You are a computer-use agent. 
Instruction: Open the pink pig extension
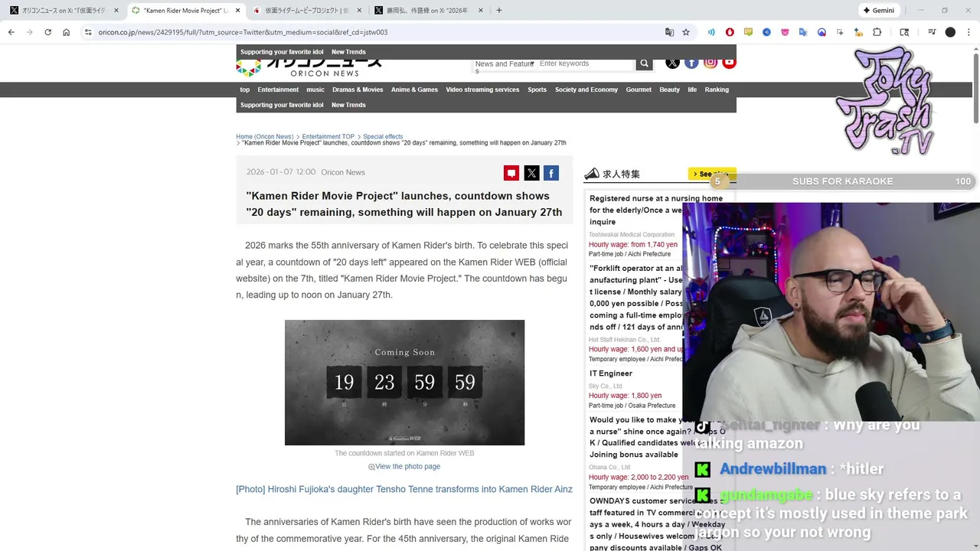[785, 32]
